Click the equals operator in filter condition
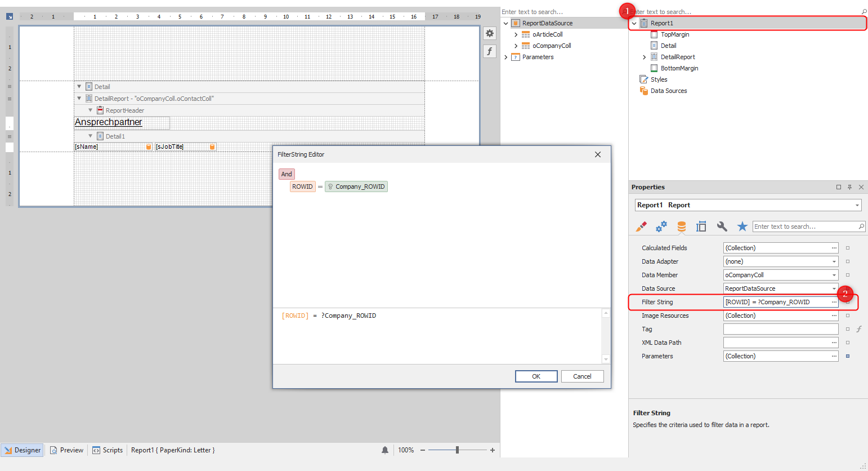Image resolution: width=868 pixels, height=471 pixels. click(320, 186)
